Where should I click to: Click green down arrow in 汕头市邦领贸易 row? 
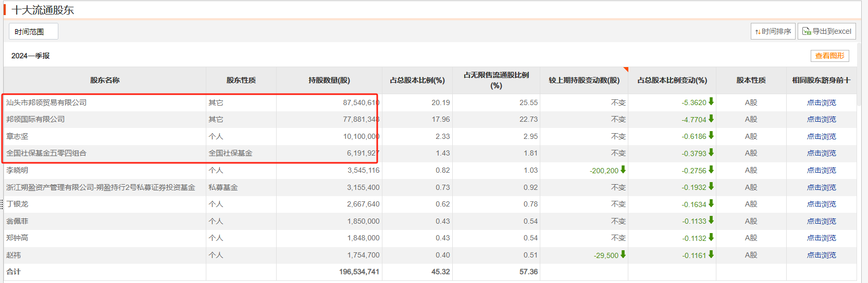coord(711,102)
